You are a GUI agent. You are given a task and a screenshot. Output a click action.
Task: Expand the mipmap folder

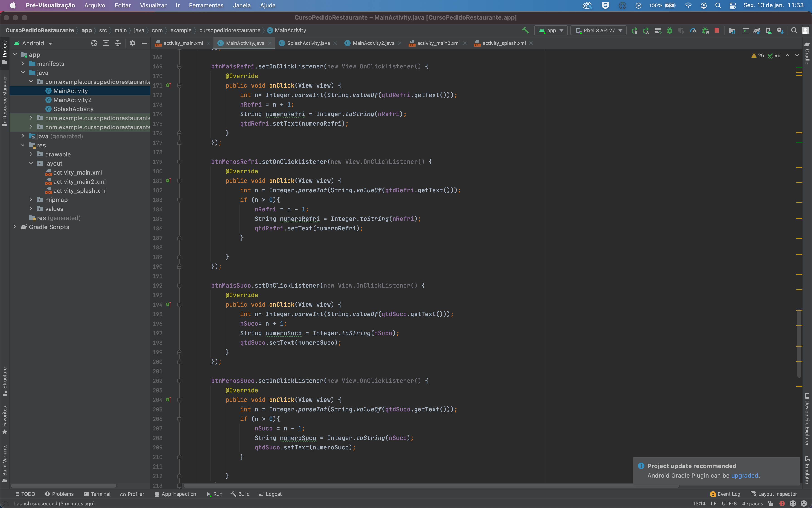[x=31, y=200]
